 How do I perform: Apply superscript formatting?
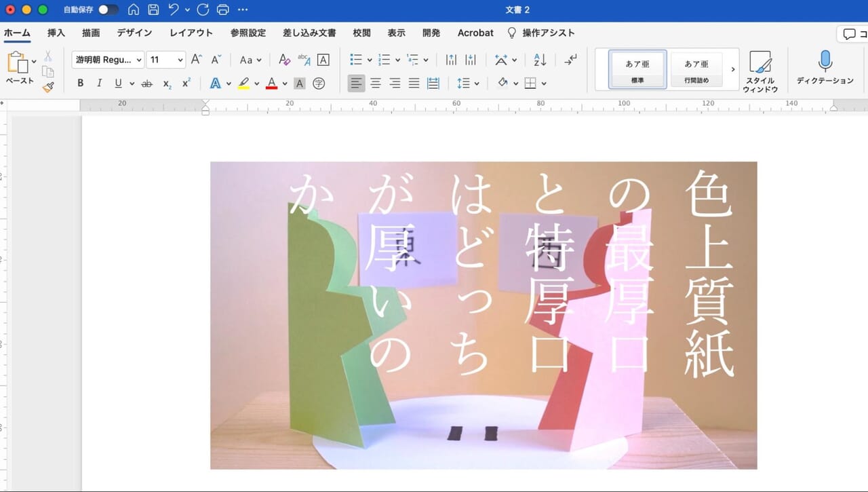click(184, 83)
